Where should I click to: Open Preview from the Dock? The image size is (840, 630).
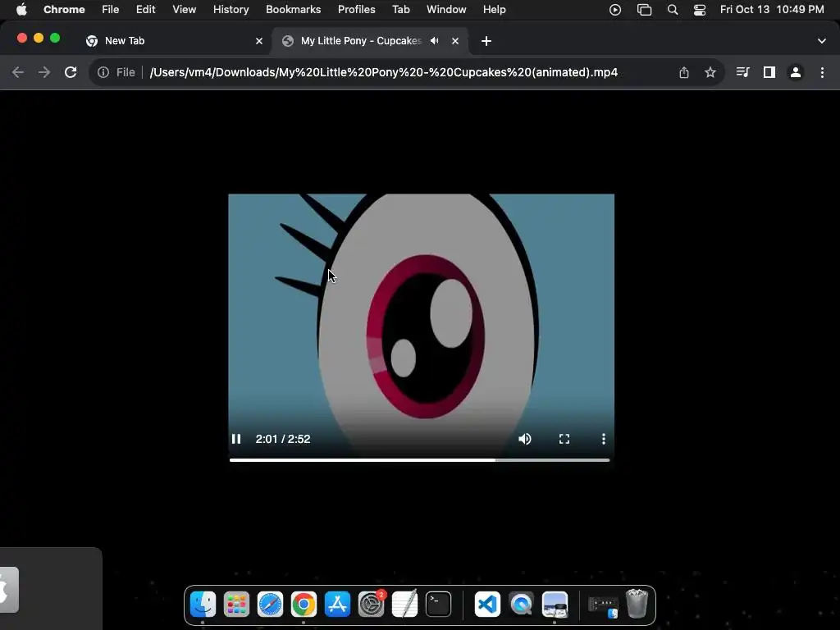point(555,605)
